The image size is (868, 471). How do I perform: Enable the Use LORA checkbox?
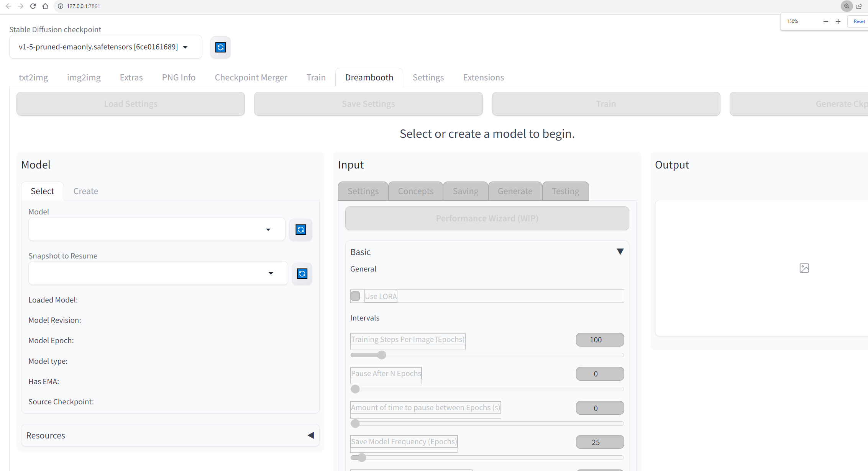pos(355,296)
